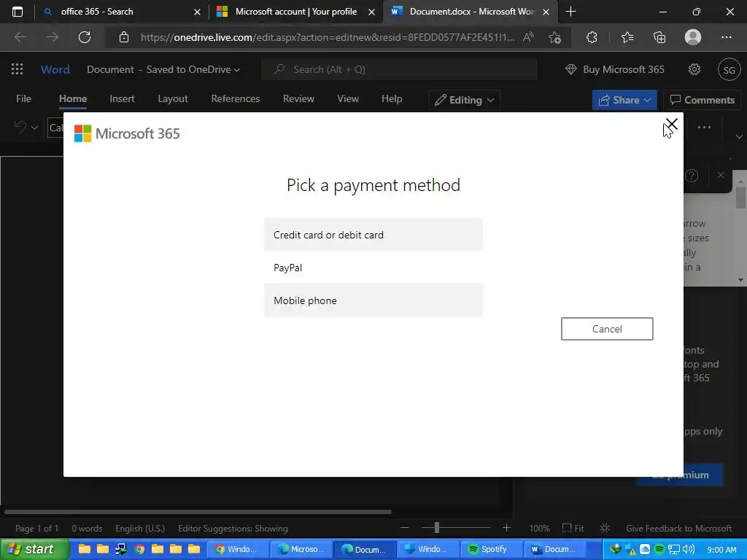Screen dimensions: 747x560
Task: Click the zoom out minus icon
Action: (404, 528)
